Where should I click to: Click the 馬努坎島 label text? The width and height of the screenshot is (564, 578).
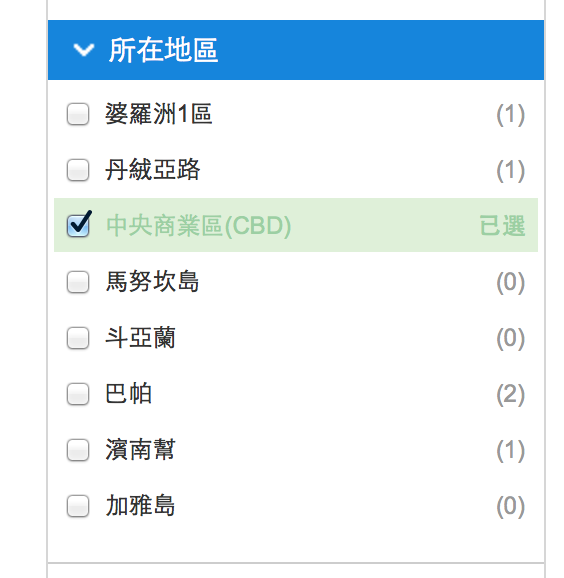pos(152,282)
